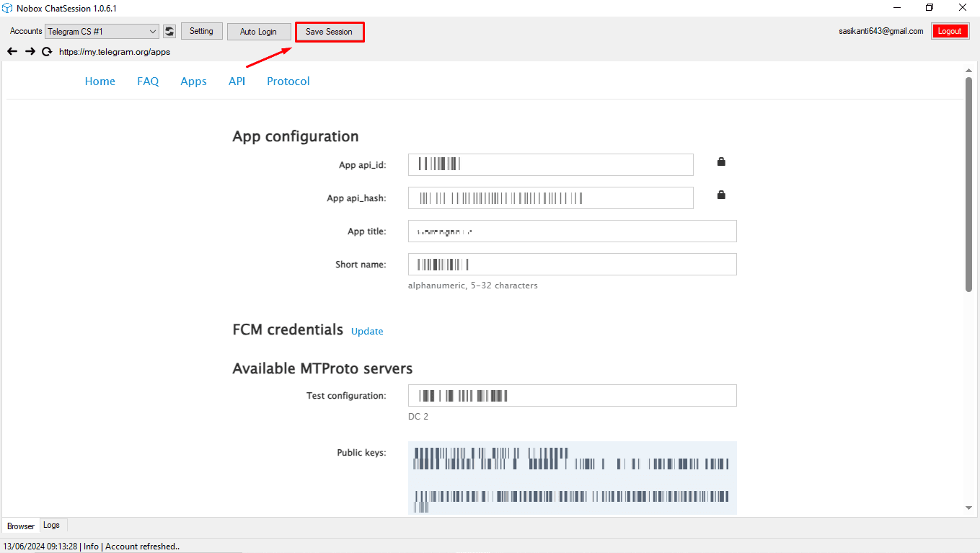Reload the page with refresh icon
980x553 pixels.
point(47,51)
